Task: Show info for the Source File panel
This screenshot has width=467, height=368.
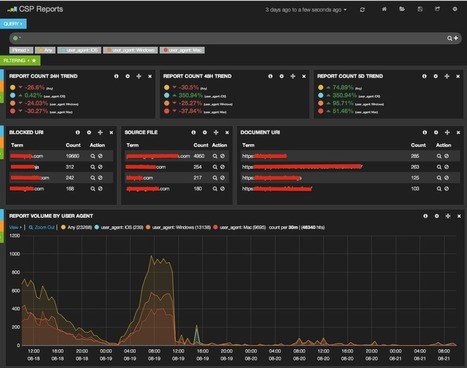Action: coord(193,133)
